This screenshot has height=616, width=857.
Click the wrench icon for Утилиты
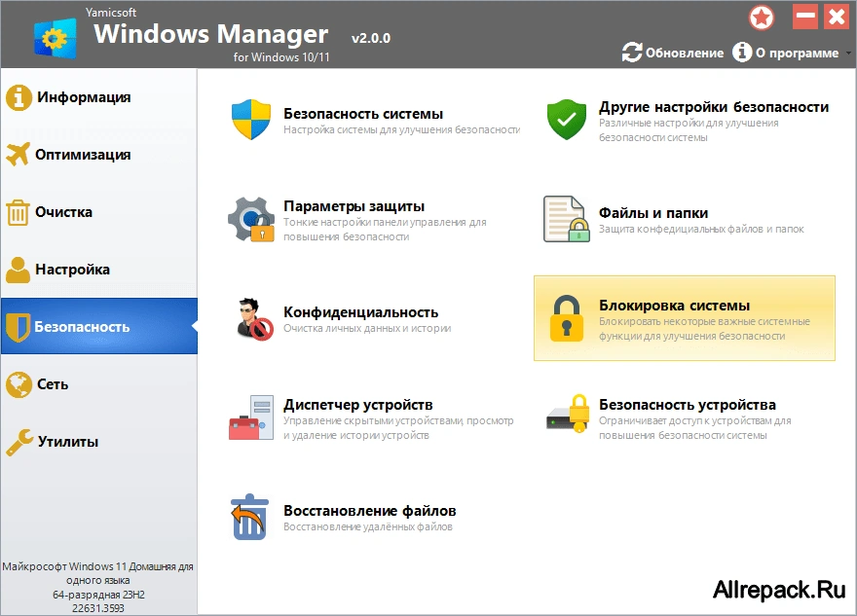[19, 443]
